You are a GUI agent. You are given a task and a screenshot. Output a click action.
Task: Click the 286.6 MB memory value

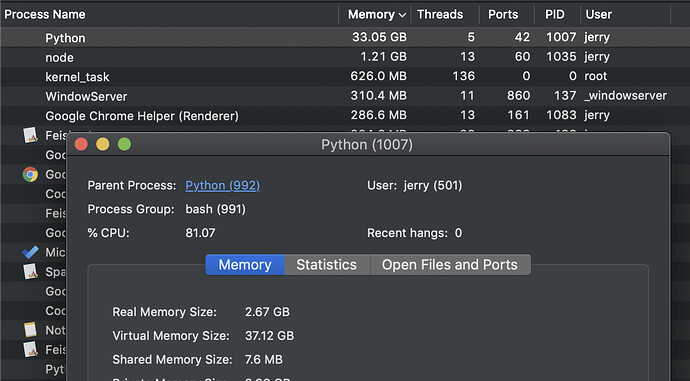click(378, 115)
